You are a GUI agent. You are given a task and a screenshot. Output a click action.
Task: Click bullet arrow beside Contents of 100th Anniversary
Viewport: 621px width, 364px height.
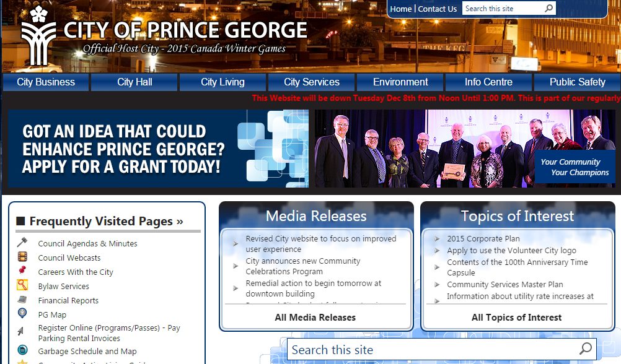point(437,267)
